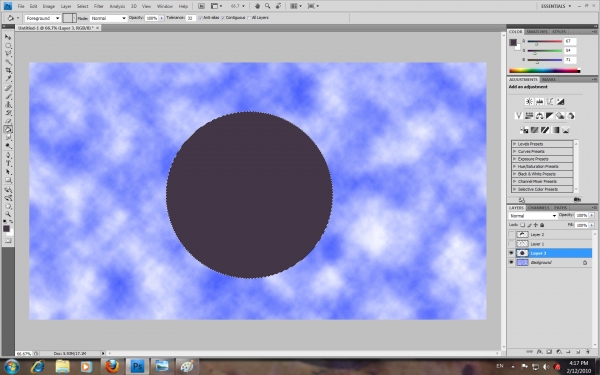Select the Move tool in the toolbox
Image resolution: width=600 pixels, height=375 pixels.
click(8, 37)
